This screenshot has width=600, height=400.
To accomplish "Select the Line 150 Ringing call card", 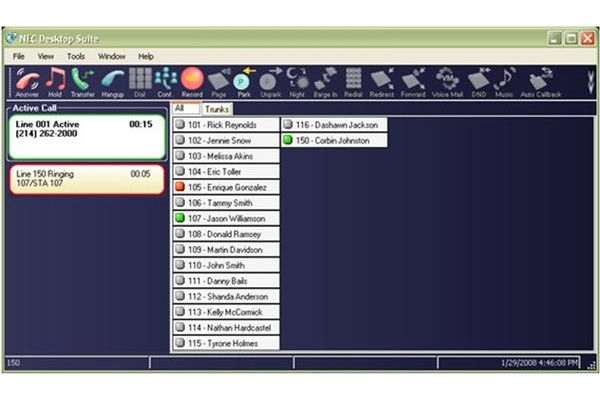I will pyautogui.click(x=87, y=180).
